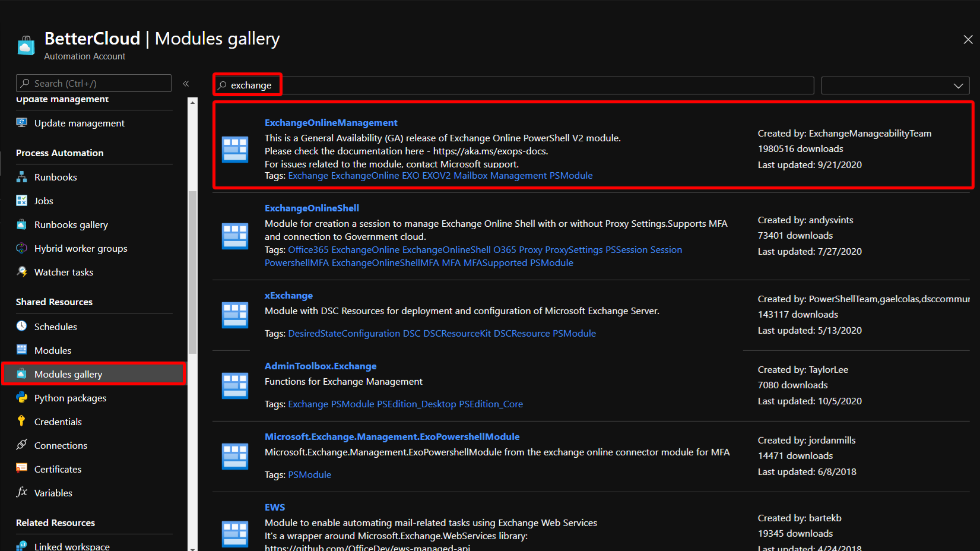This screenshot has width=980, height=551.
Task: Click the Schedules clock icon
Action: click(22, 326)
